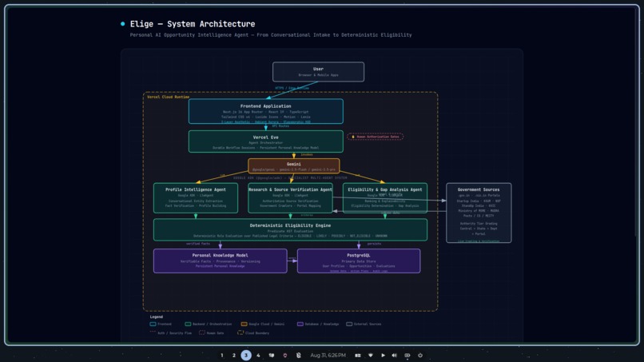The height and width of the screenshot is (362, 644).
Task: Open the calendar from Aug 31, 6:26 PM clock
Action: point(328,356)
